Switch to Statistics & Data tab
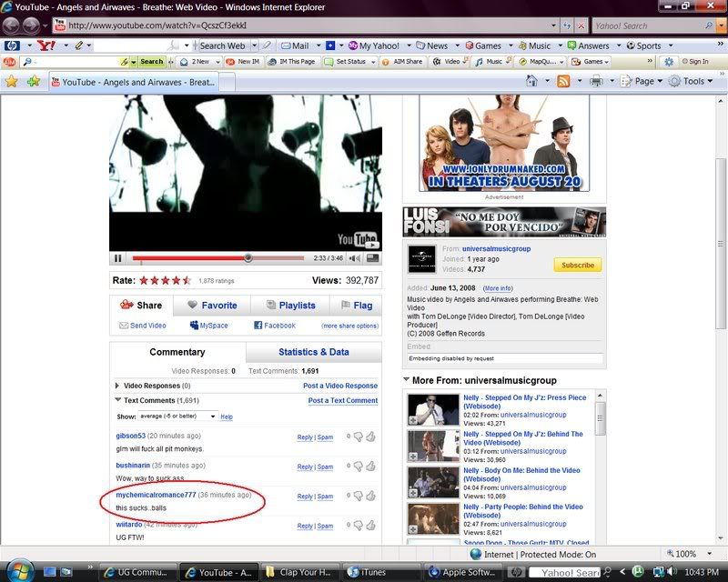 tap(314, 352)
